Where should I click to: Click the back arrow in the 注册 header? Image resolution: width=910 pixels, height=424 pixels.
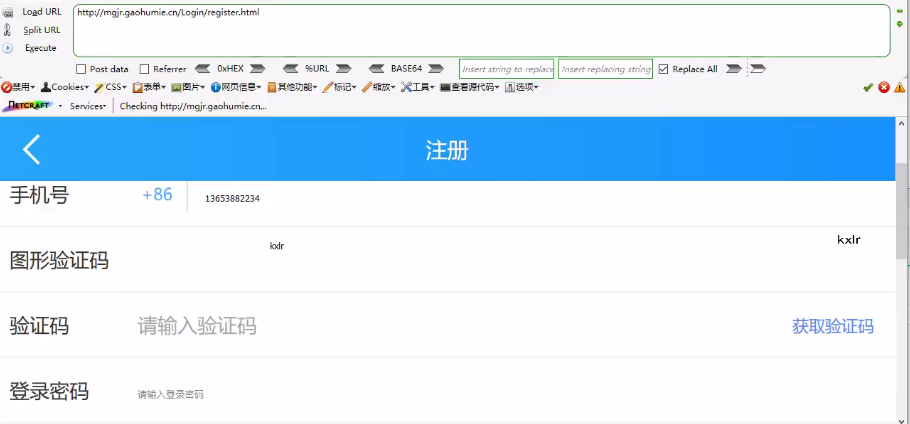click(32, 150)
